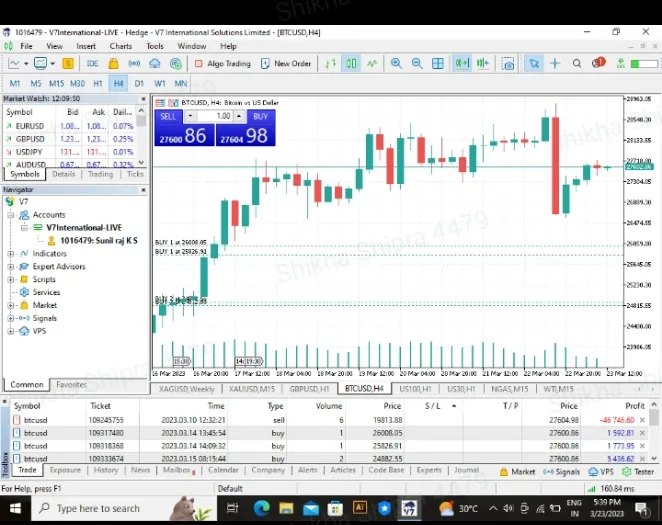Switch chart to bar chart
Screen dimensions: 662x525
331,64
